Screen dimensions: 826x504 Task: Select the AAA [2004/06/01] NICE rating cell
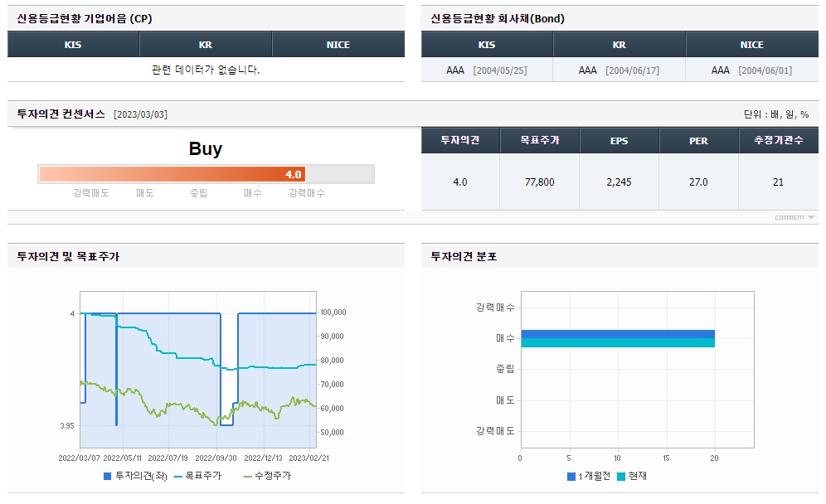click(x=751, y=70)
